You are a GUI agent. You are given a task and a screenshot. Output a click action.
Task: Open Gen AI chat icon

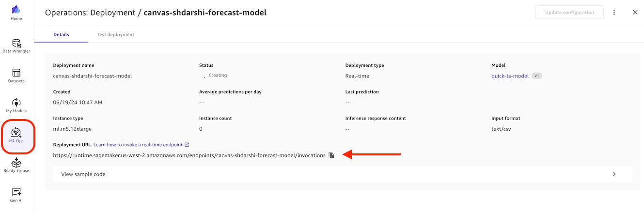16,192
